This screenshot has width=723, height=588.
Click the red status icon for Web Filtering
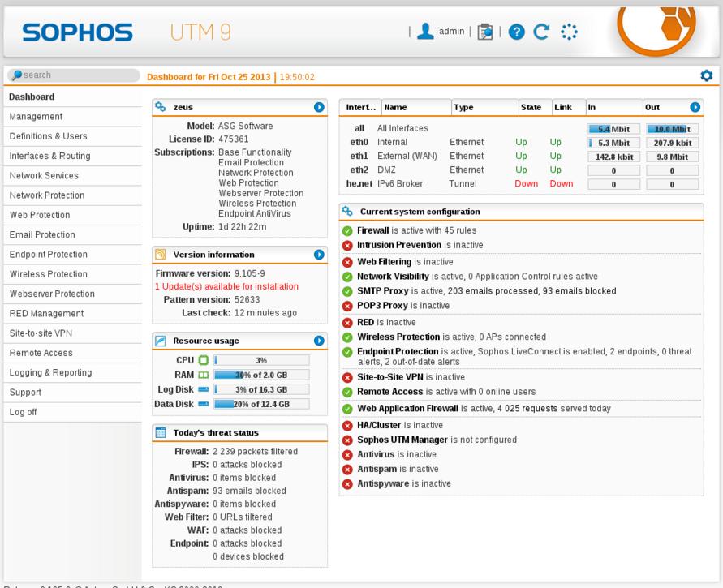click(x=347, y=262)
